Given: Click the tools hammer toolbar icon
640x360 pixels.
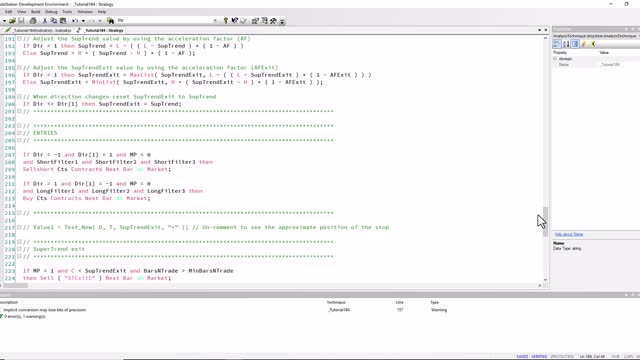Looking at the screenshot, I should [273, 20].
